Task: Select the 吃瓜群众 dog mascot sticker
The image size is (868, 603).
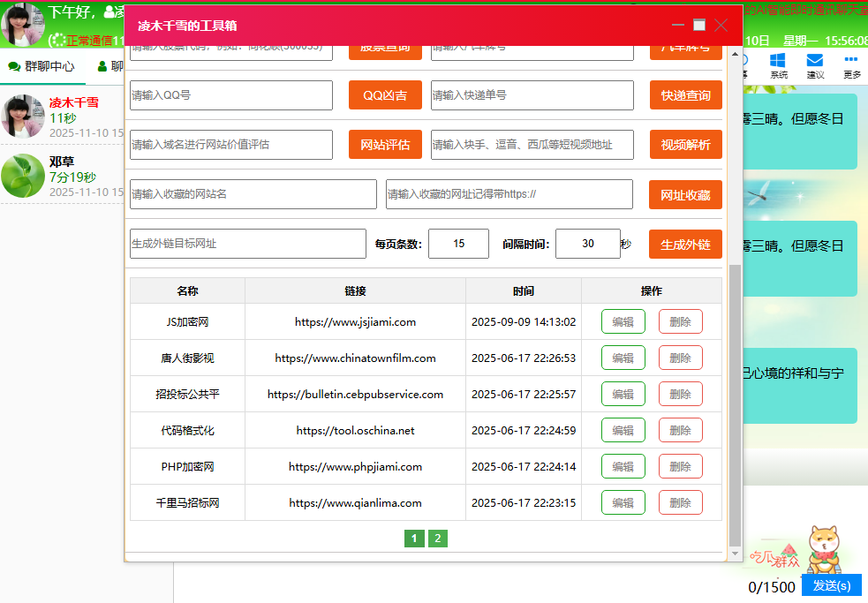Action: point(821,552)
